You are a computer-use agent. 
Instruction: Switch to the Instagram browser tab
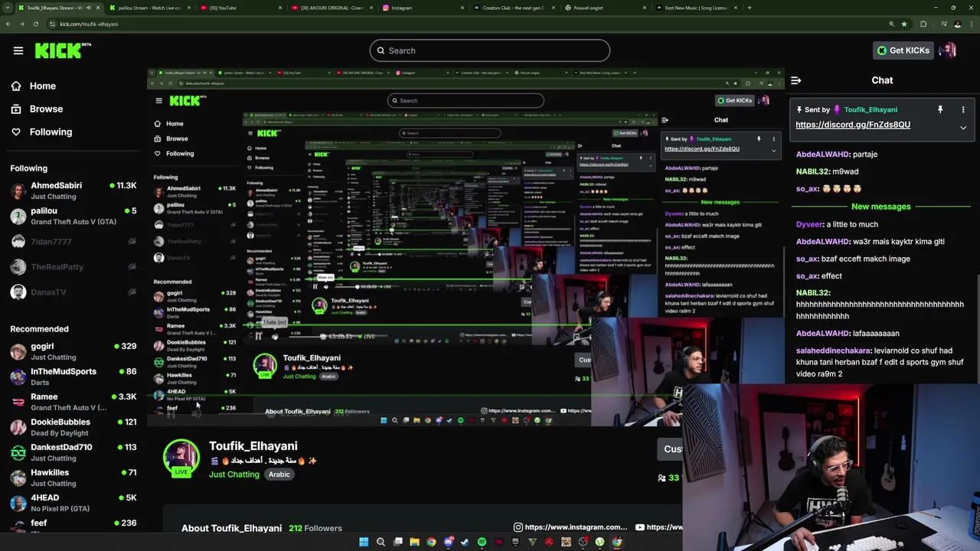click(x=422, y=8)
